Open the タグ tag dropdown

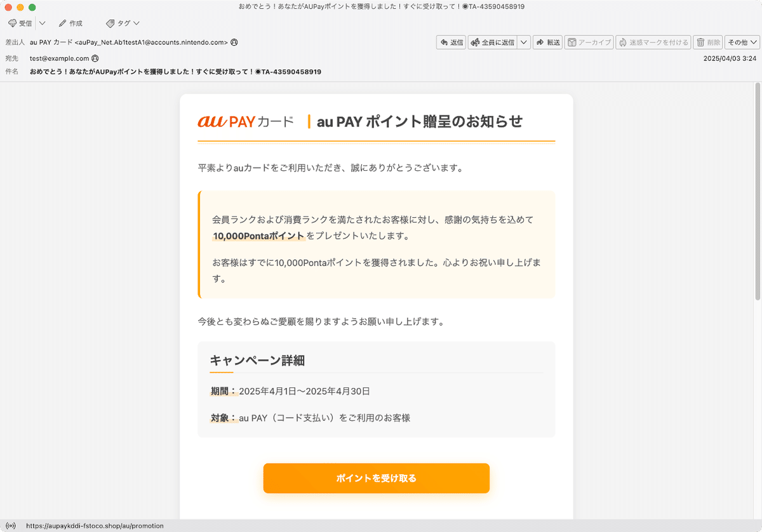pos(123,23)
